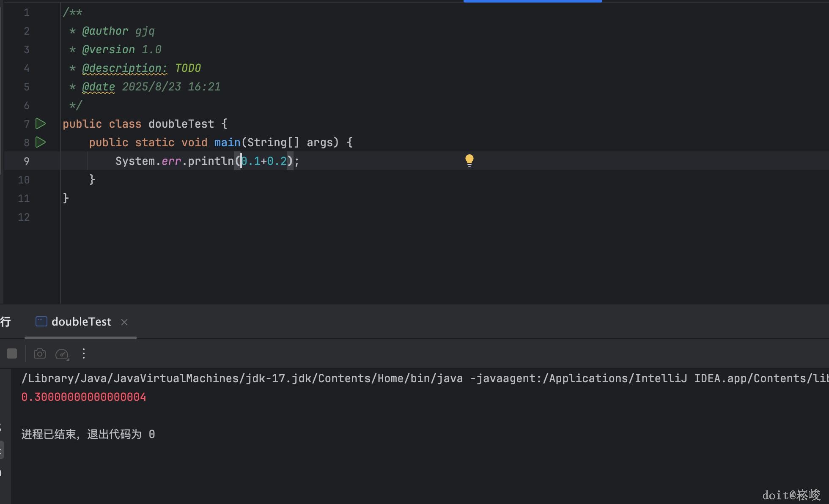The width and height of the screenshot is (829, 504).
Task: Click the underlined @description tag
Action: 124,68
